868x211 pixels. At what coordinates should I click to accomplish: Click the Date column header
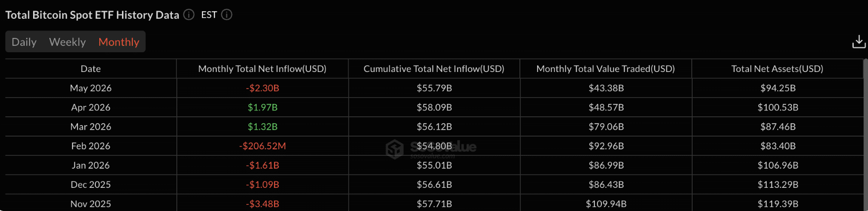click(91, 69)
